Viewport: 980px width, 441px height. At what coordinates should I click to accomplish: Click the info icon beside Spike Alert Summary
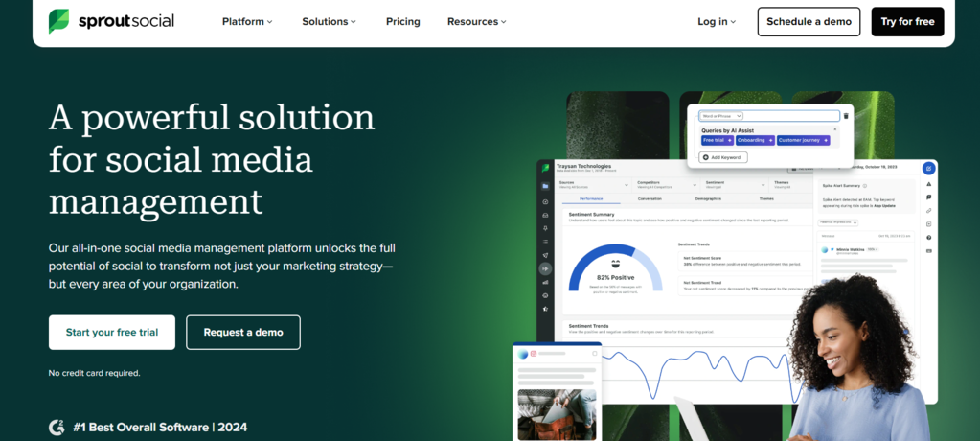[865, 186]
